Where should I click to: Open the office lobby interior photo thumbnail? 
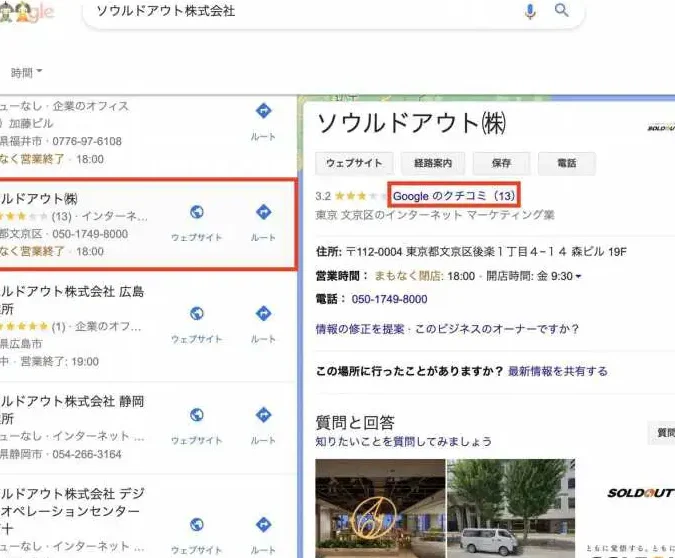(379, 508)
